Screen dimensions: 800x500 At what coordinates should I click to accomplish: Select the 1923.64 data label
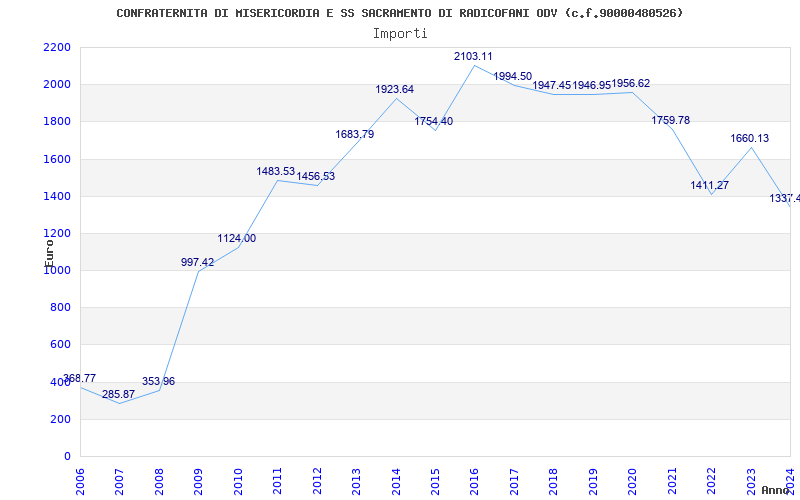(394, 90)
